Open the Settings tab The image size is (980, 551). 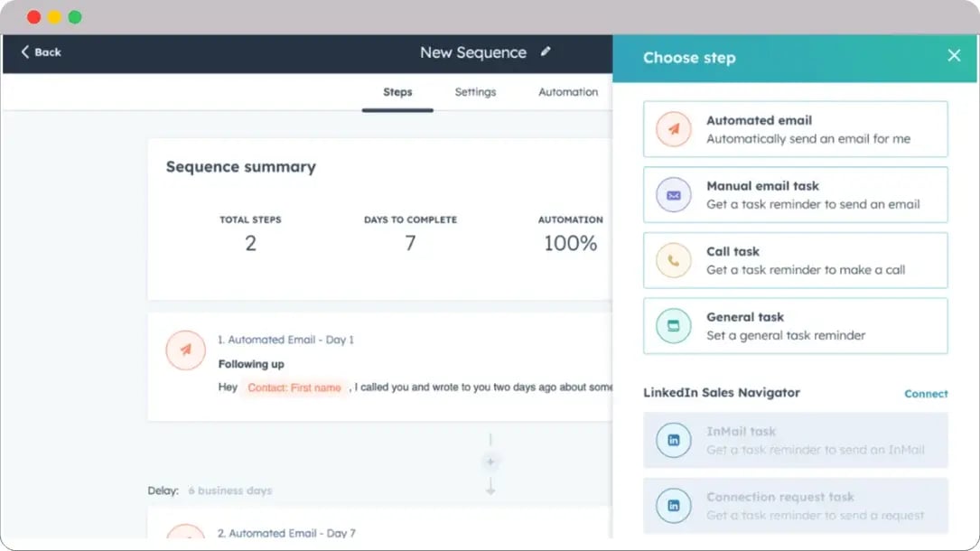[476, 92]
